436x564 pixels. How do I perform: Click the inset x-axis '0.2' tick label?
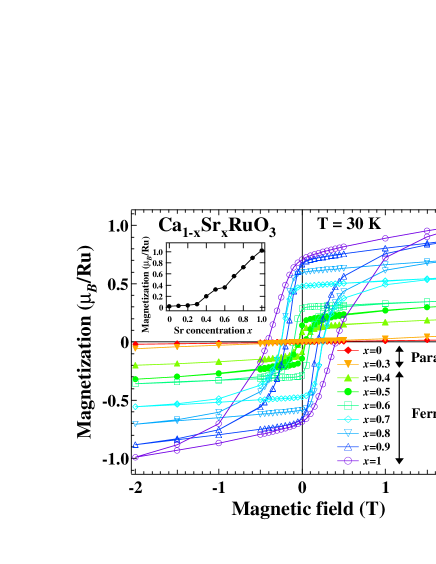188,319
